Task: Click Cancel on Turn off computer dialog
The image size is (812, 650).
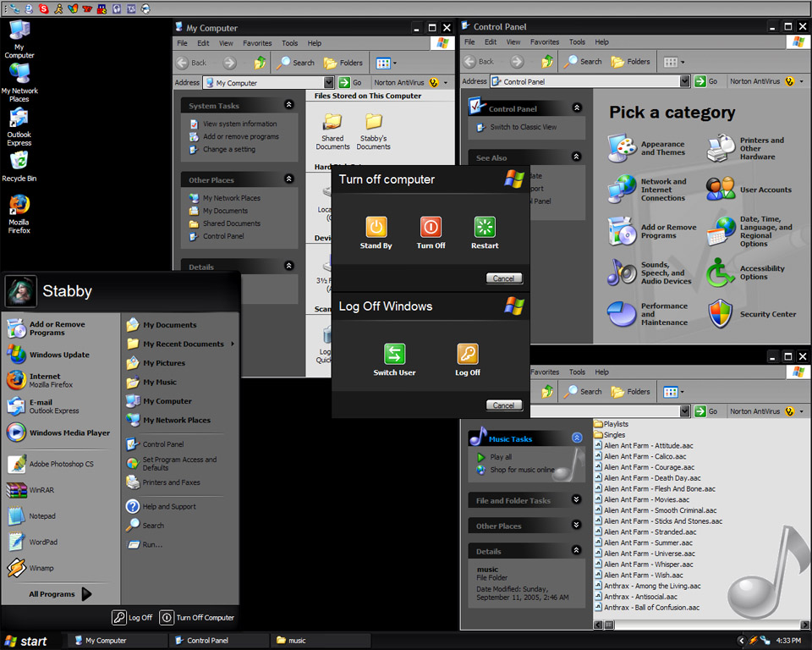Action: [503, 278]
